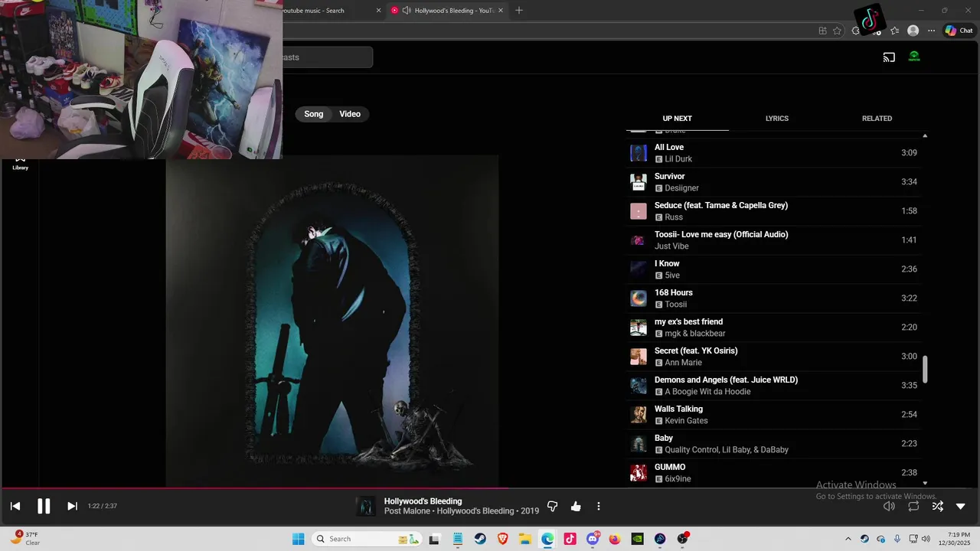This screenshot has width=980, height=551.
Task: Click the green profile avatar
Action: click(x=914, y=57)
